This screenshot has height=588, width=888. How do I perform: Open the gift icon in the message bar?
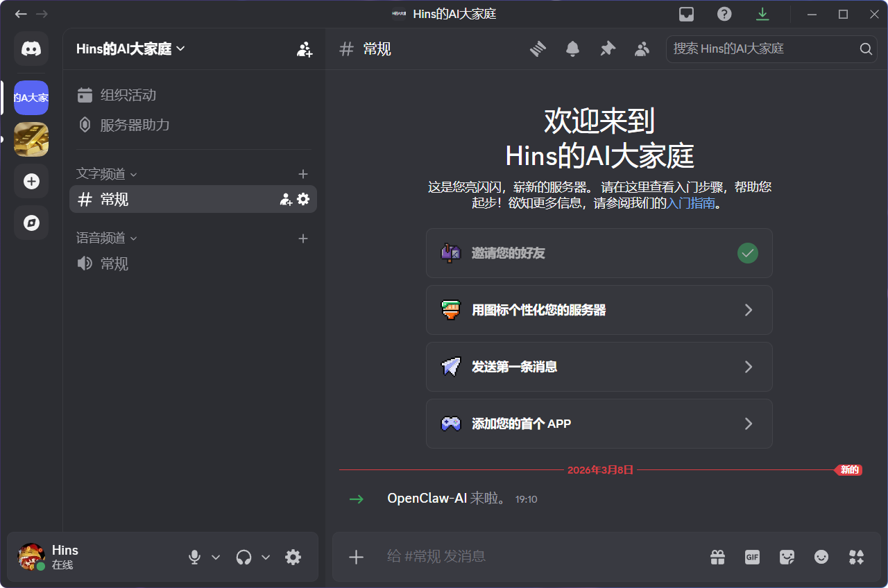[717, 557]
